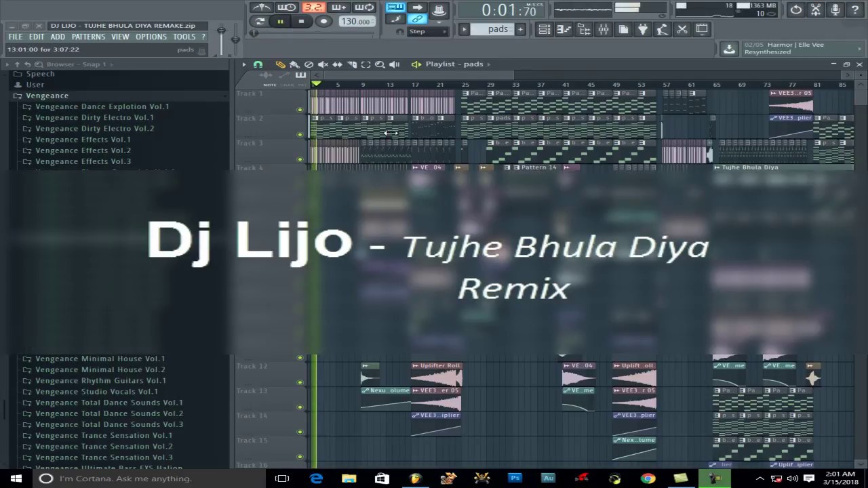Open the FILE menu

click(15, 37)
